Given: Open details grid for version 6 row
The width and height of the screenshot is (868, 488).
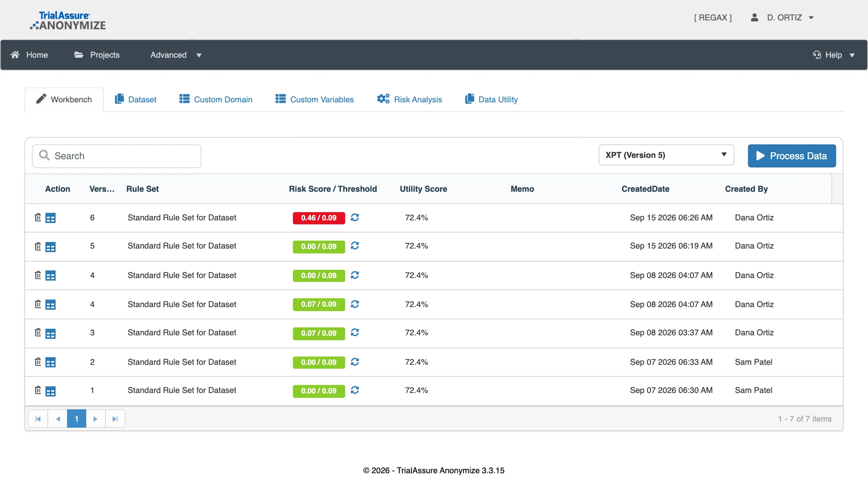Looking at the screenshot, I should [x=50, y=218].
